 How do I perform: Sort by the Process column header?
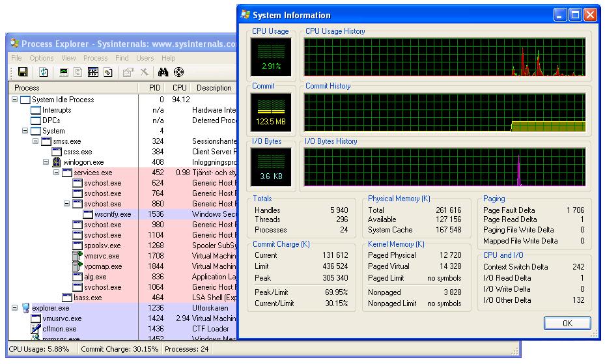(74, 87)
